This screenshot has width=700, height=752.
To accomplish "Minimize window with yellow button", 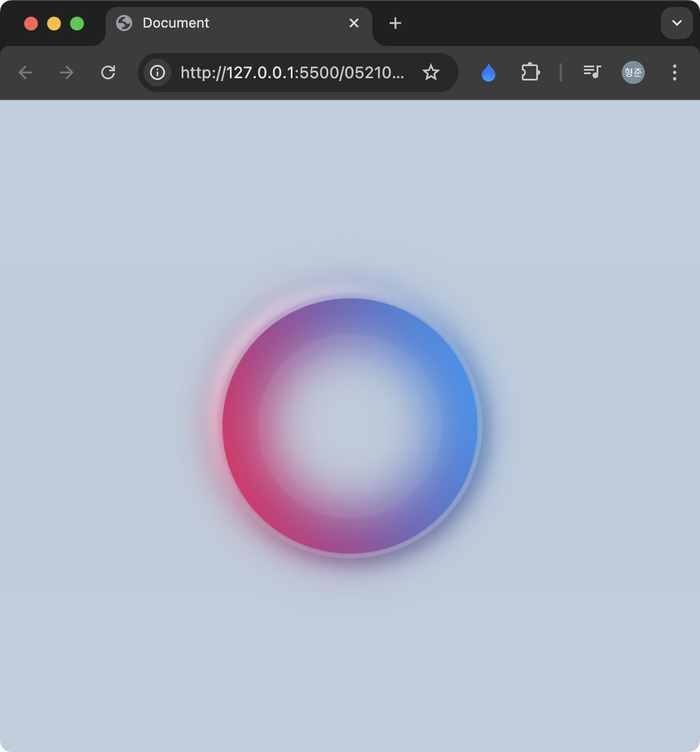I will 54,23.
